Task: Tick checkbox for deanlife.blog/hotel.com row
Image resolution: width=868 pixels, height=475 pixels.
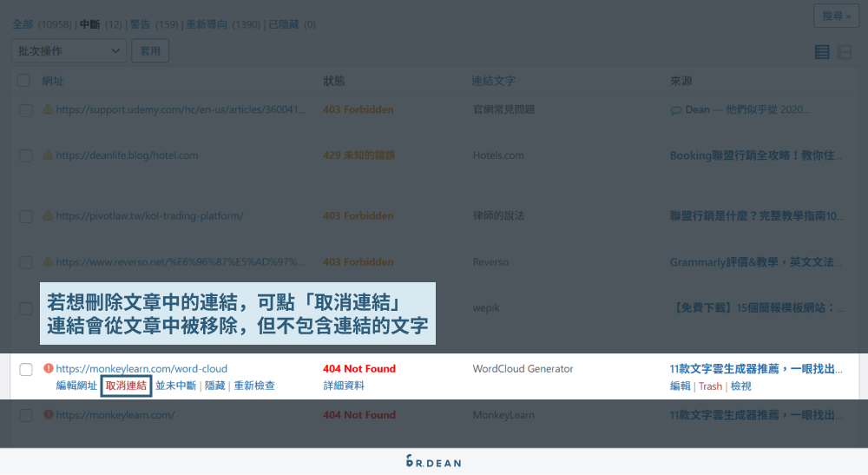Action: (26, 155)
